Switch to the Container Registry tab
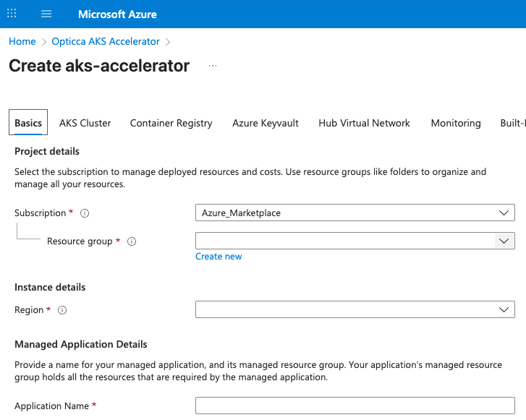526x420 pixels. 171,123
